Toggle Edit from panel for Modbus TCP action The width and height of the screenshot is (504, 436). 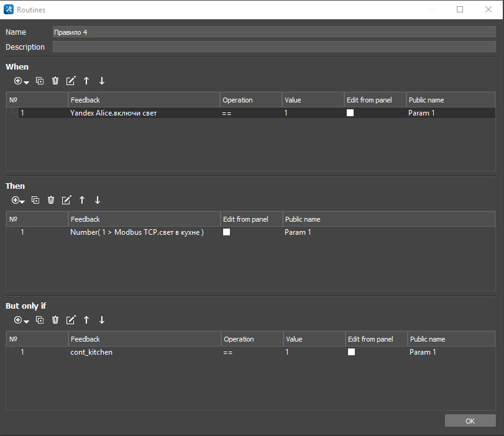coord(226,232)
